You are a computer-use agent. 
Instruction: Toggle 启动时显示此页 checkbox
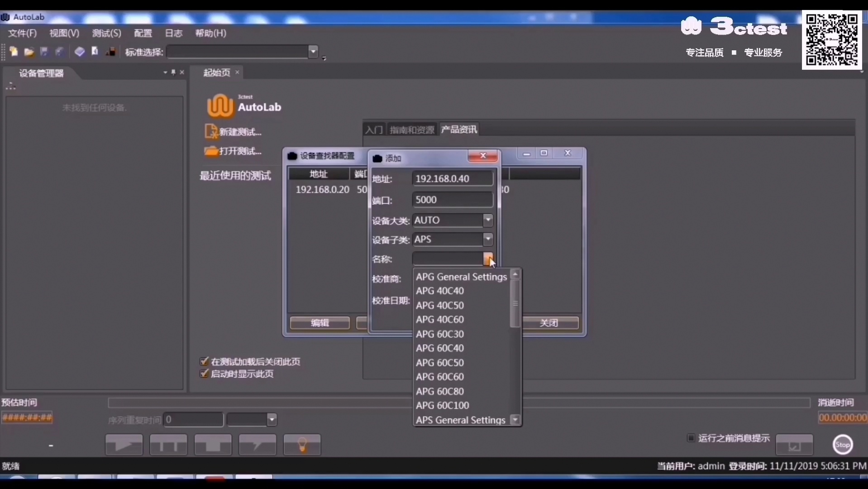pyautogui.click(x=204, y=374)
